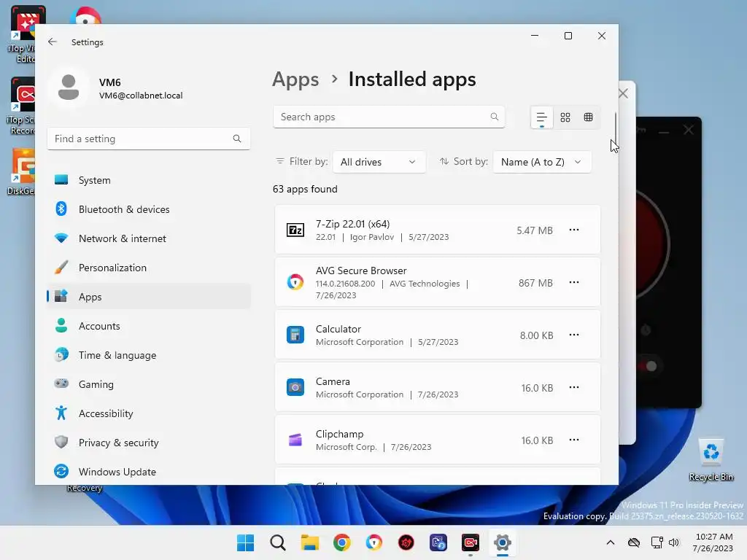Open Accessibility settings
747x560 pixels.
coord(149,413)
